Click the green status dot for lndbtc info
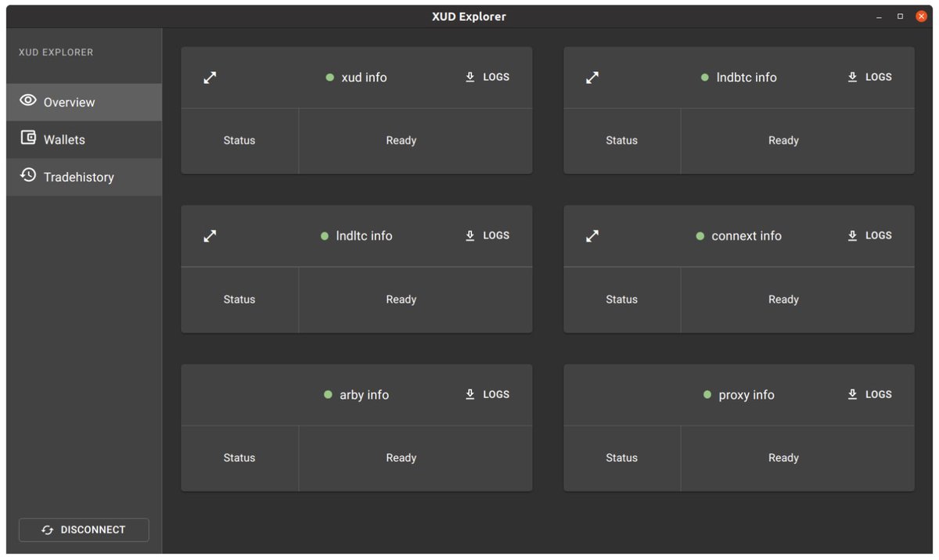This screenshot has height=560, width=939. pyautogui.click(x=704, y=77)
